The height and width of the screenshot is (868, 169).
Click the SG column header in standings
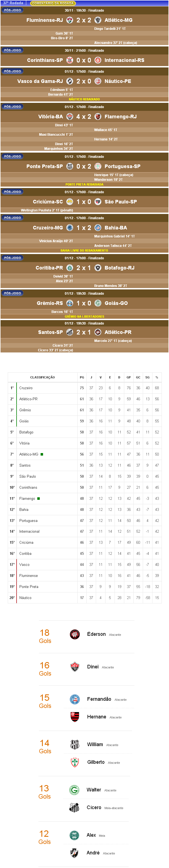pyautogui.click(x=147, y=377)
